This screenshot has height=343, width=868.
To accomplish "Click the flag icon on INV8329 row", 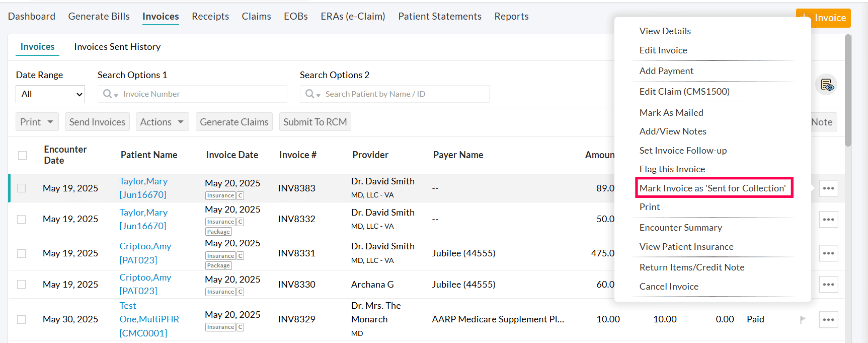I will coord(803,319).
